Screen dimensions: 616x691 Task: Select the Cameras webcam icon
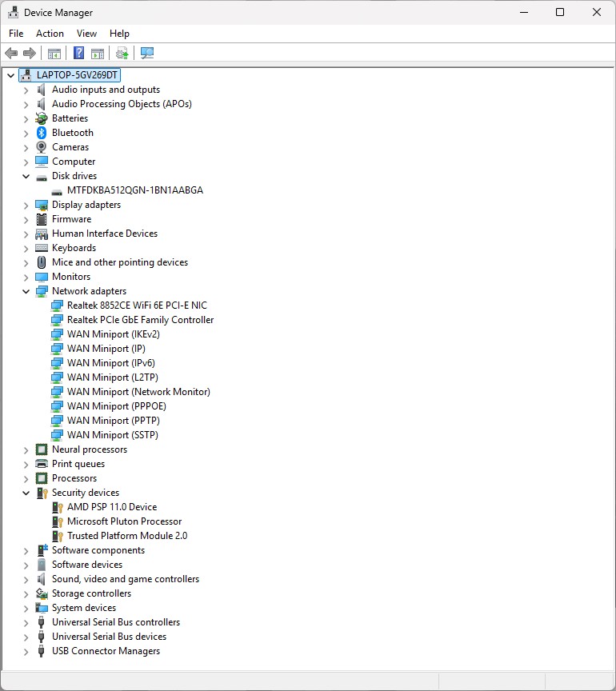coord(42,147)
